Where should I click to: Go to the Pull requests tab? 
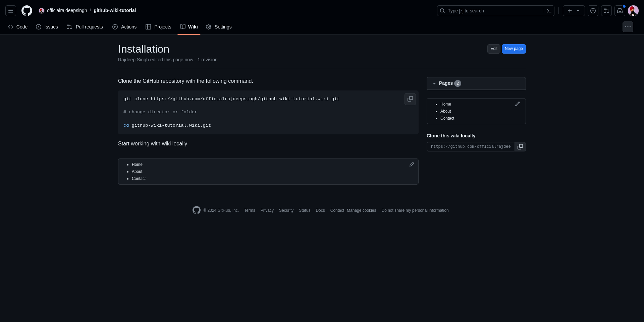(85, 27)
